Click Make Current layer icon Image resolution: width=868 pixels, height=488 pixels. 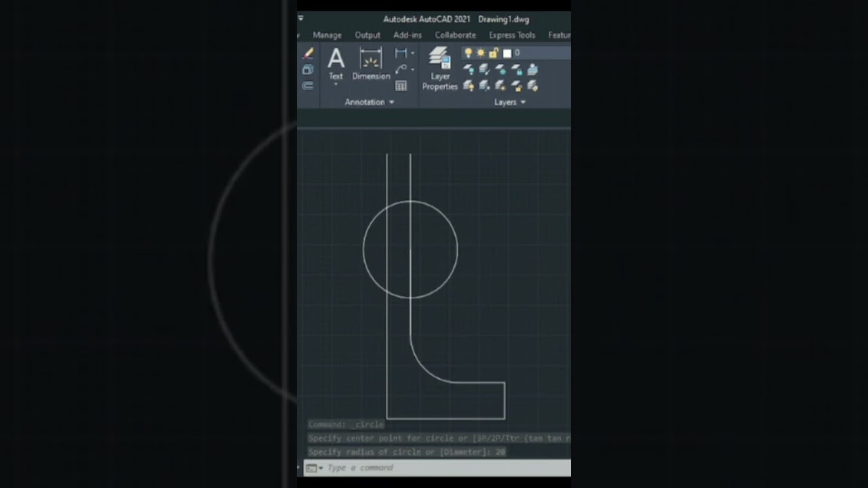point(532,69)
